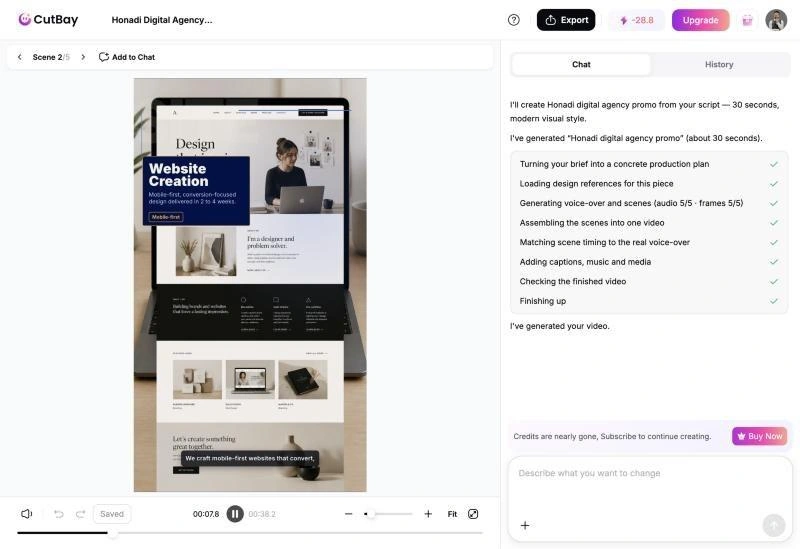800x549 pixels.
Task: Switch to the Chat tab
Action: [581, 64]
